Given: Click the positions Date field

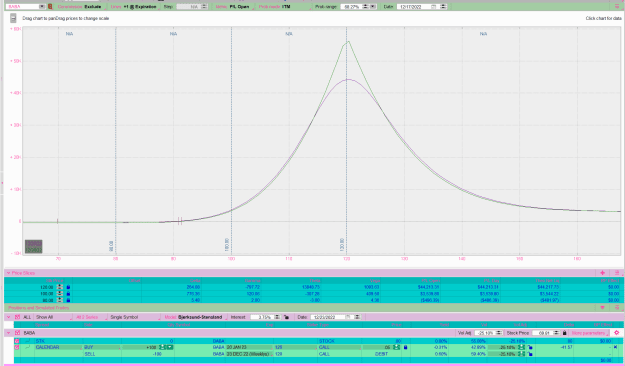Looking at the screenshot, I should pyautogui.click(x=327, y=317).
